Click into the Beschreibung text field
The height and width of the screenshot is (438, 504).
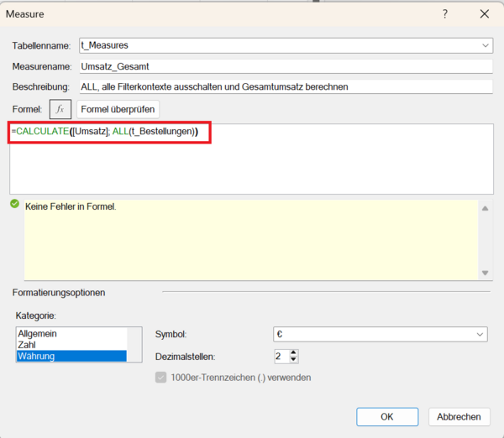(x=284, y=86)
